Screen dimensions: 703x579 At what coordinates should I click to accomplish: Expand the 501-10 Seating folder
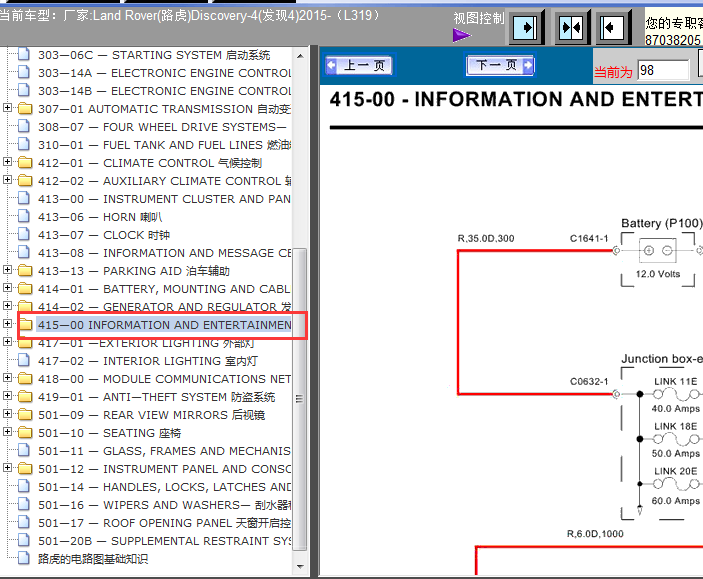7,431
